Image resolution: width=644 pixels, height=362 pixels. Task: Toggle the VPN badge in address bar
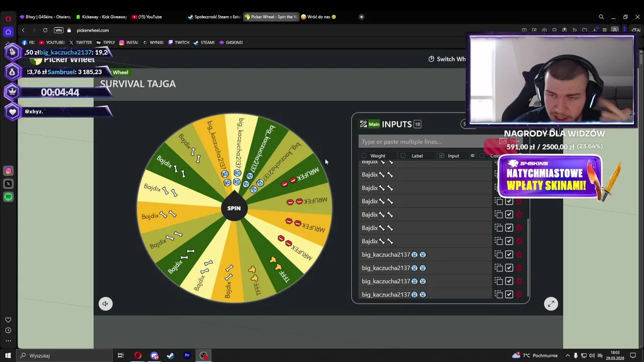tap(58, 30)
